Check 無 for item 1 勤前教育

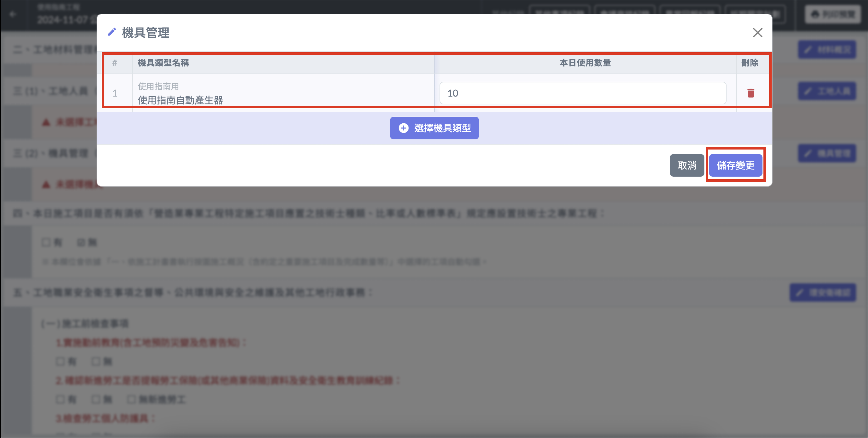[96, 362]
